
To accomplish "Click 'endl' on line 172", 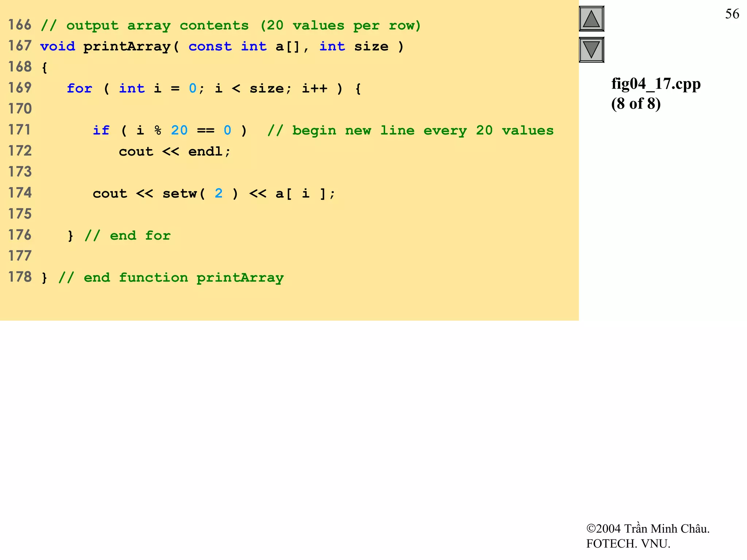I will (x=205, y=151).
